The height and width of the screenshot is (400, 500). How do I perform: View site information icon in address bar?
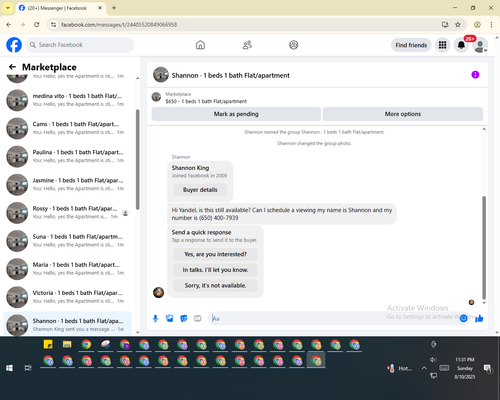[53, 24]
